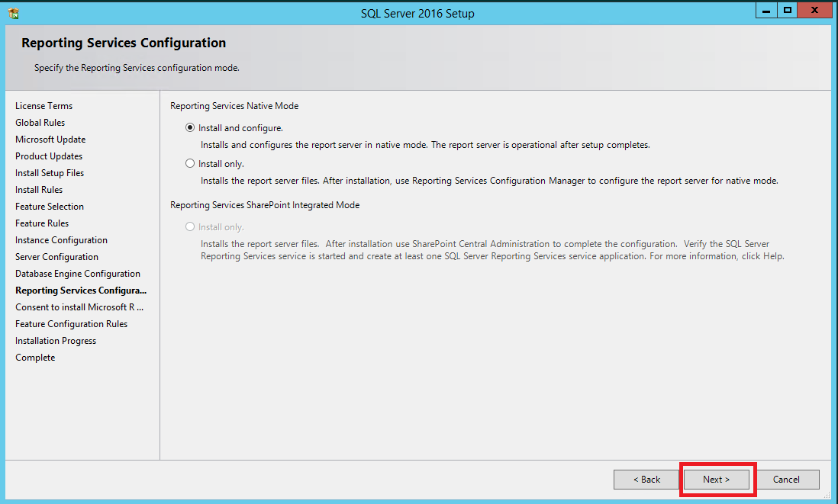Click the SQL Server 2016 Setup title text

(x=417, y=14)
